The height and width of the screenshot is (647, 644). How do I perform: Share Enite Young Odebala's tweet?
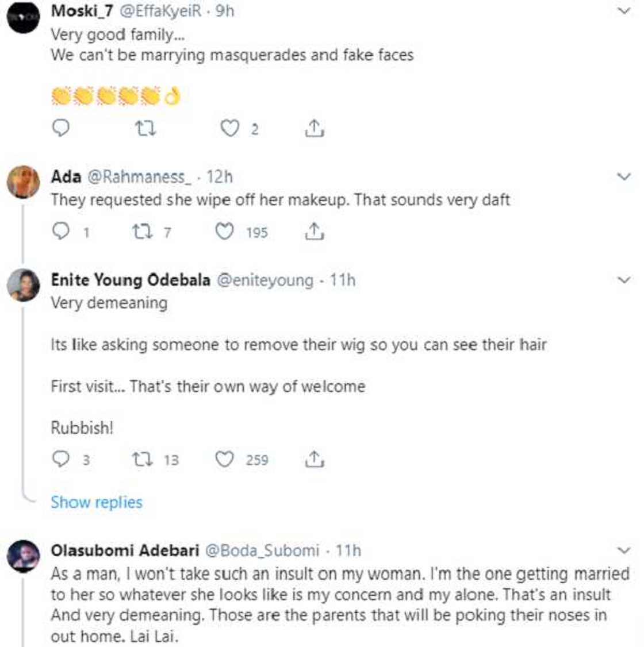tap(314, 459)
